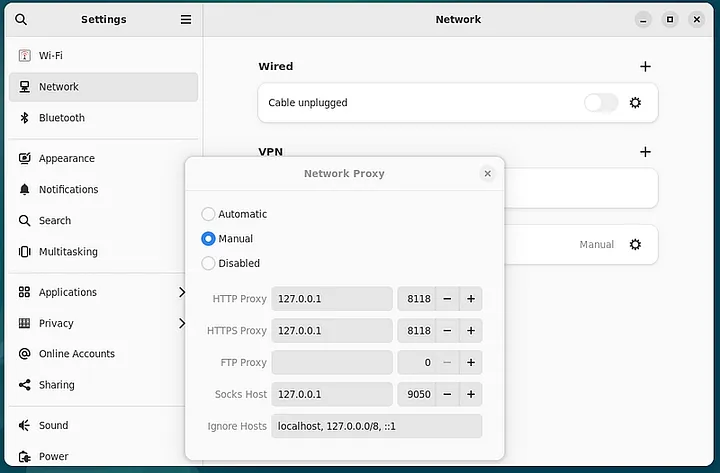Select the Automatic proxy radio button
Image resolution: width=720 pixels, height=473 pixels.
click(x=208, y=214)
